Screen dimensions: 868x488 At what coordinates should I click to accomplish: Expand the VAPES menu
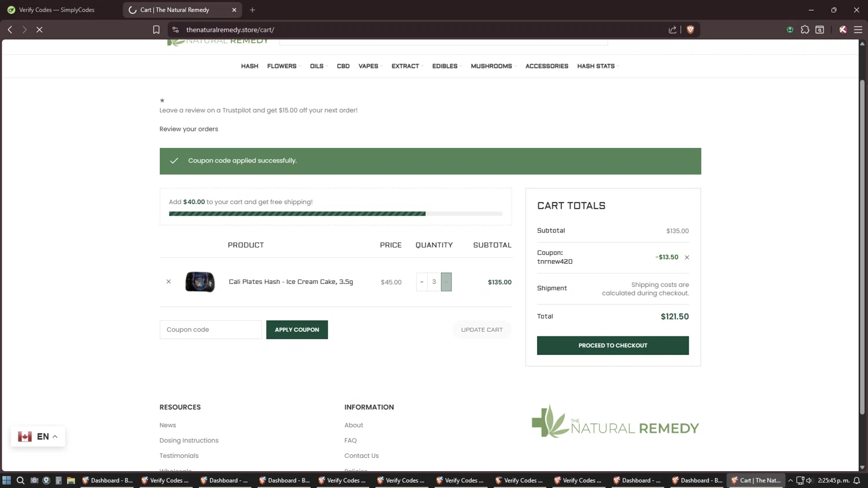click(x=370, y=66)
